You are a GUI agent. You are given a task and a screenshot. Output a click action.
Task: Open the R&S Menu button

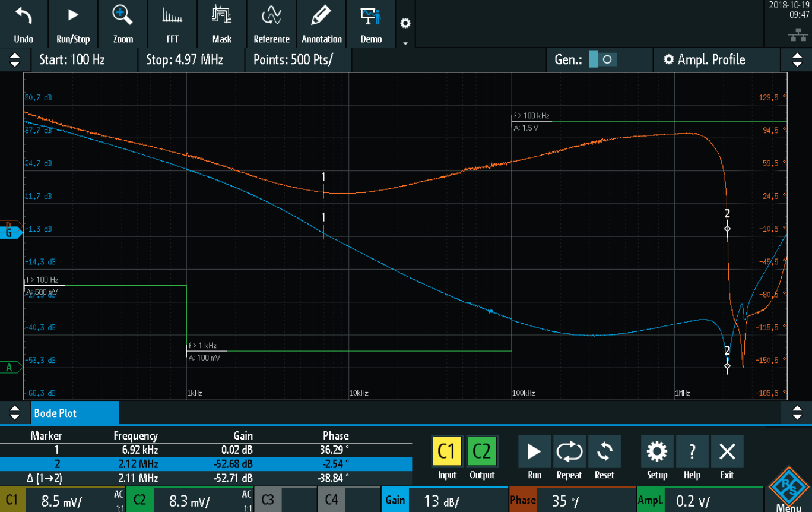pyautogui.click(x=788, y=490)
